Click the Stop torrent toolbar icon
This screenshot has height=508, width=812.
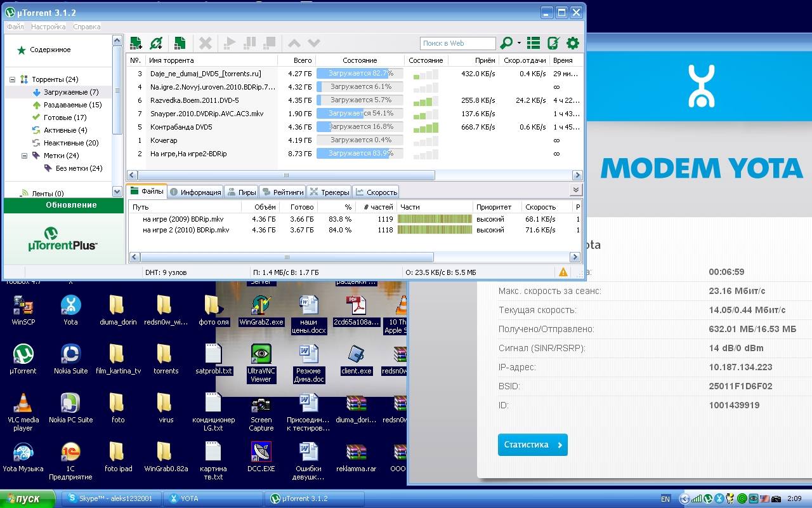pos(270,43)
